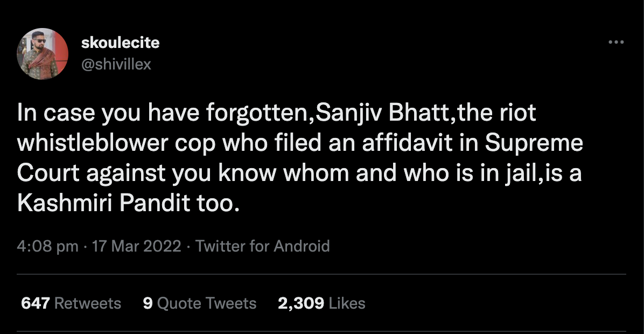Open the skoulecite display name profile link
This screenshot has width=644, height=334.
pyautogui.click(x=120, y=43)
